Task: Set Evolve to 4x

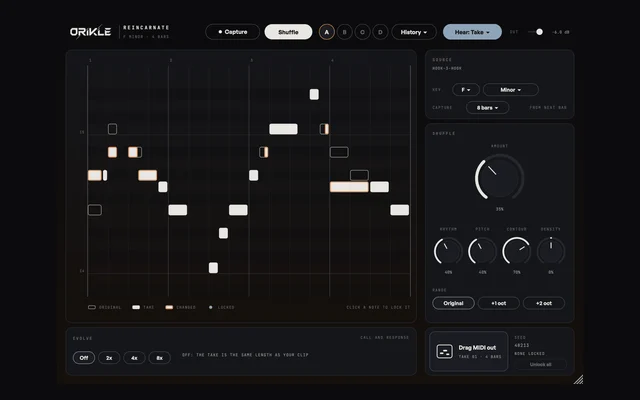Action: pos(134,358)
